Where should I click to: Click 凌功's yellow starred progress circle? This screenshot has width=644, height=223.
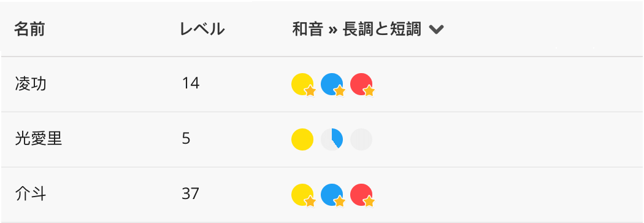pos(303,84)
